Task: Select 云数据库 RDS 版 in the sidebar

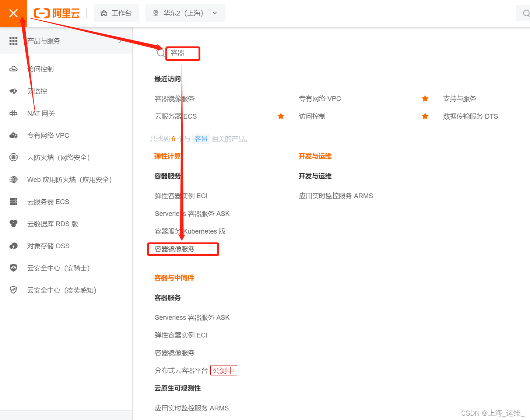Action: pyautogui.click(x=53, y=224)
